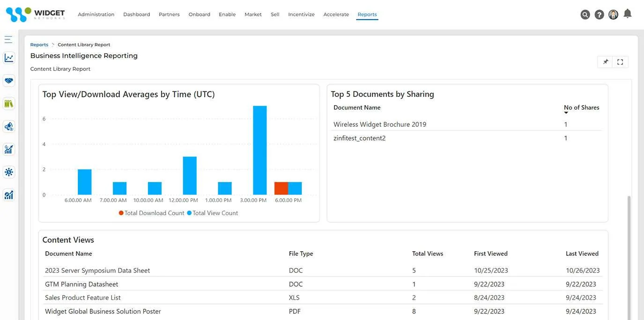Click the search magnifier icon
644x320 pixels.
click(585, 15)
